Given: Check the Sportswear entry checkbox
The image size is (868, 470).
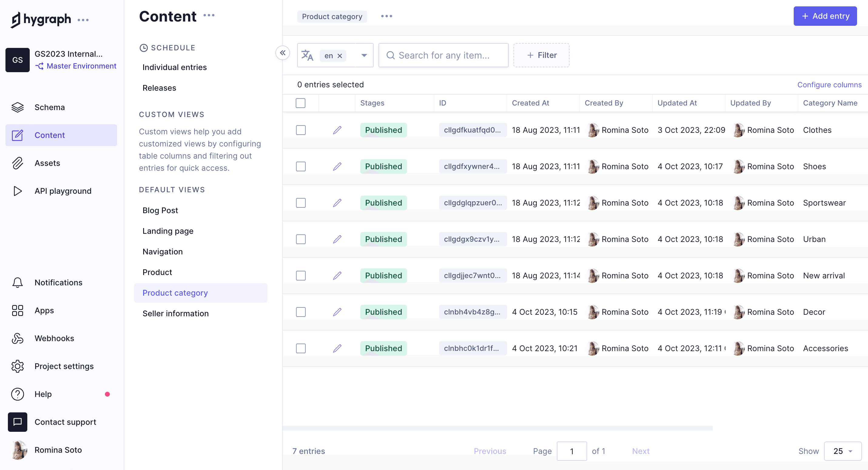Looking at the screenshot, I should [x=301, y=203].
